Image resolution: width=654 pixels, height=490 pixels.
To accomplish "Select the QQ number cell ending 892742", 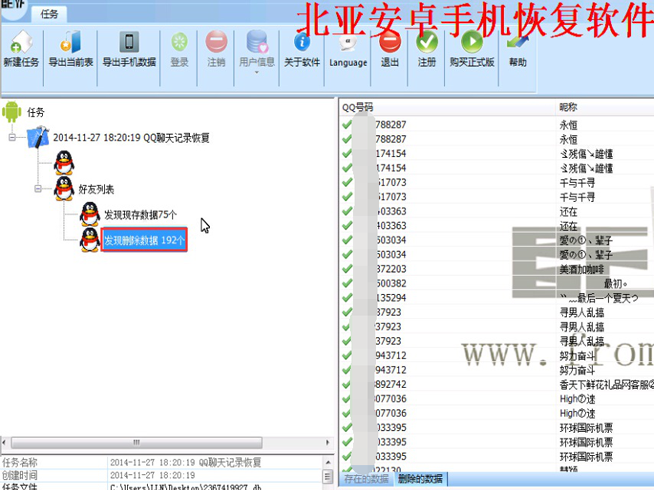I will coord(390,384).
